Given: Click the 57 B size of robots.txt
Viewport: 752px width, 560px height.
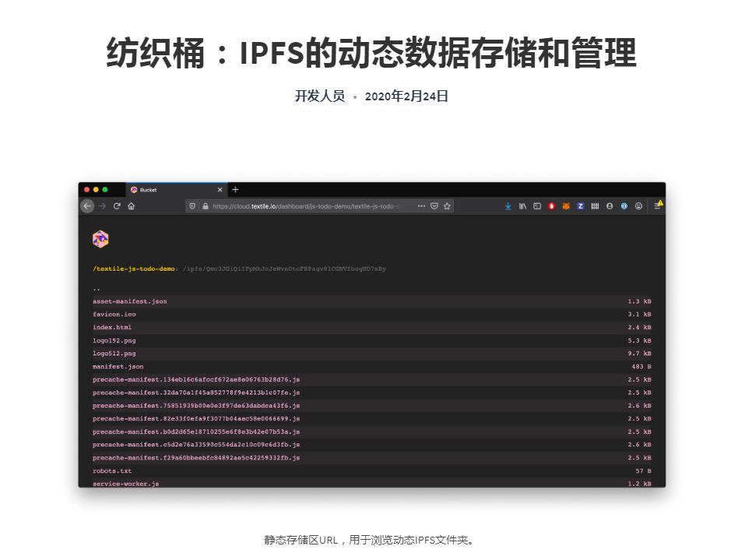Looking at the screenshot, I should [643, 471].
